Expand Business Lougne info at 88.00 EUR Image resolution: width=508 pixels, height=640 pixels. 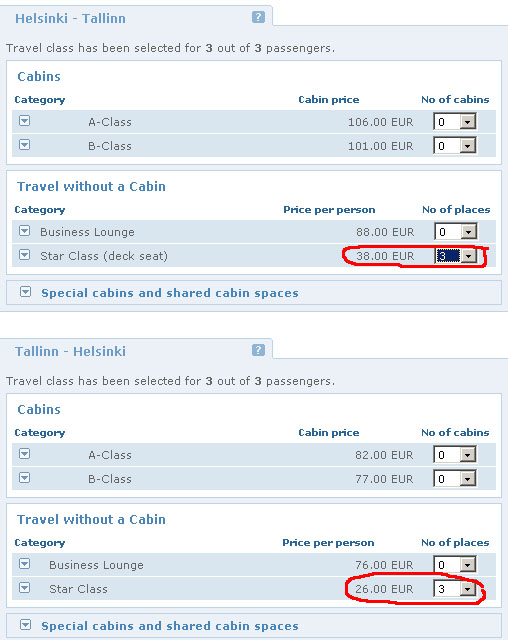25,231
